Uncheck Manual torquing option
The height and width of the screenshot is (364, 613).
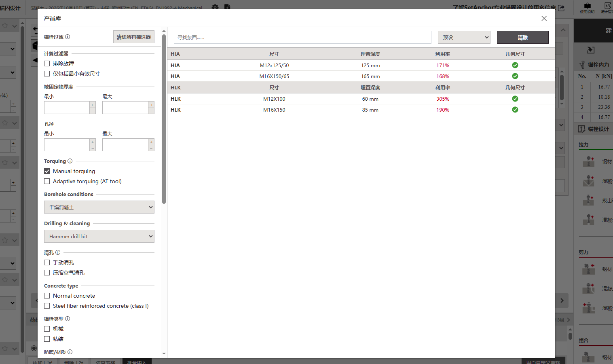47,171
